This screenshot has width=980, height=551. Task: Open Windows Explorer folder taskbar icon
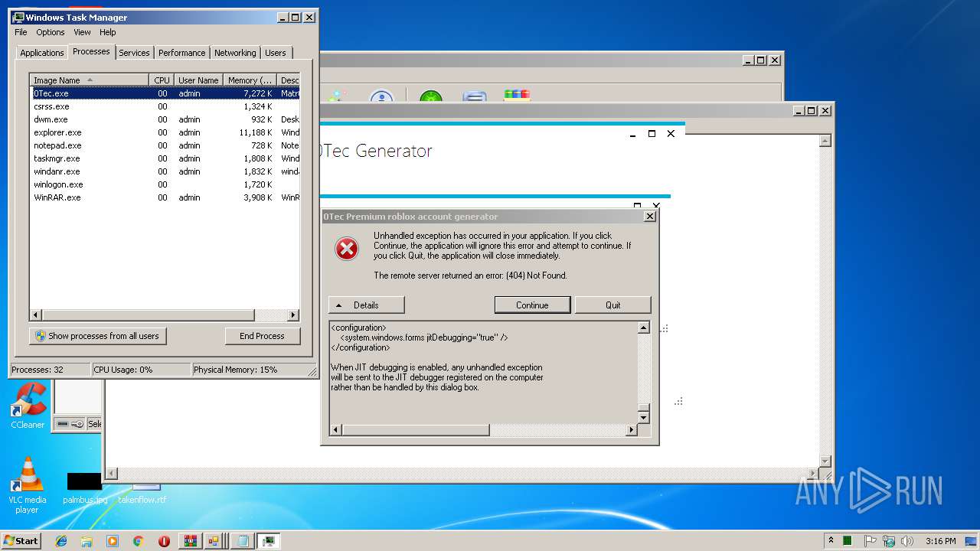click(x=87, y=541)
